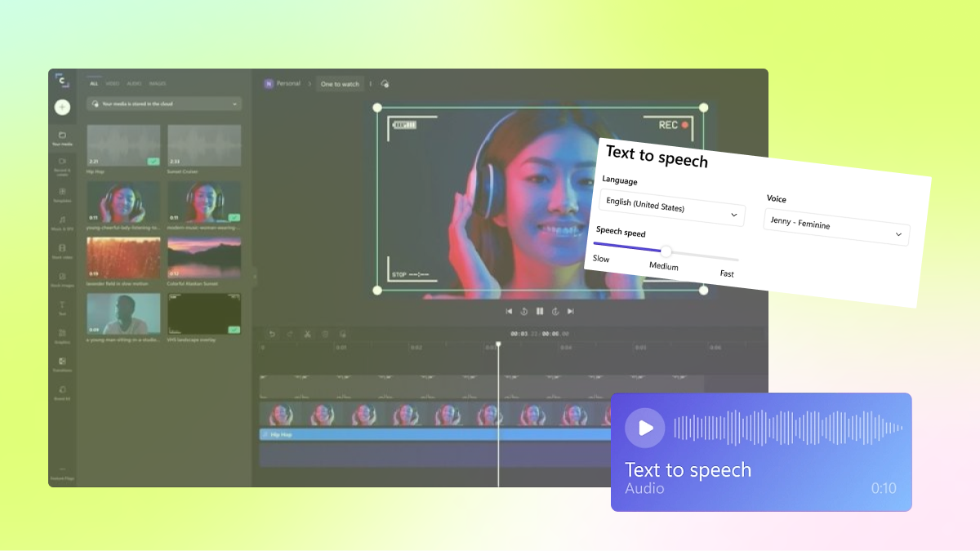Switch to the All media tab
The image size is (980, 551).
[x=94, y=83]
